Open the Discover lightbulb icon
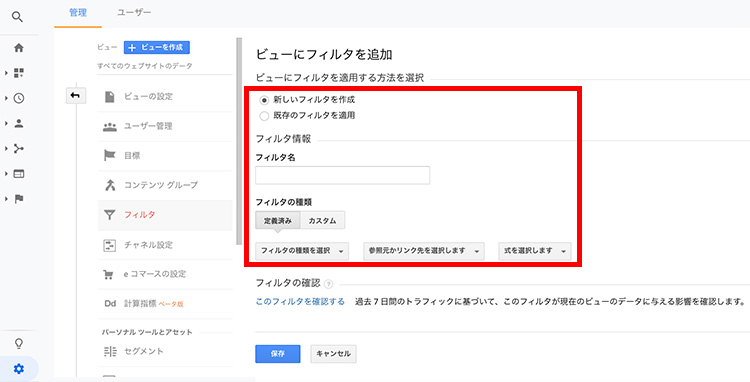750x382 pixels. [19, 343]
